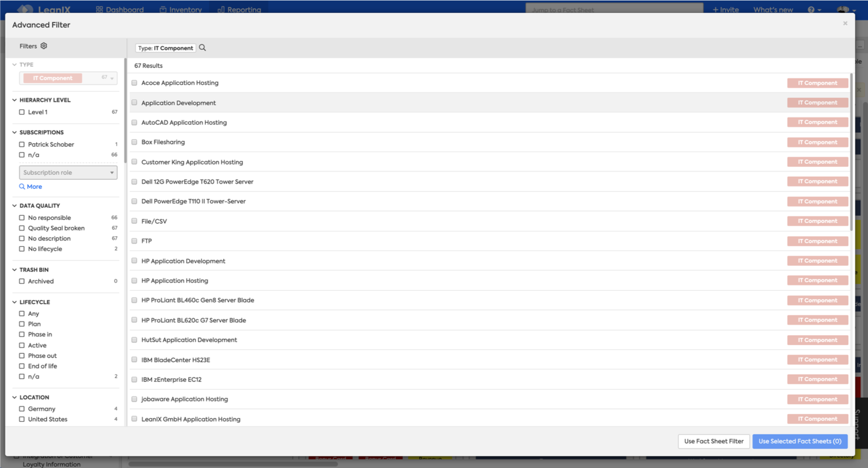Check the Active lifecycle option

22,345
